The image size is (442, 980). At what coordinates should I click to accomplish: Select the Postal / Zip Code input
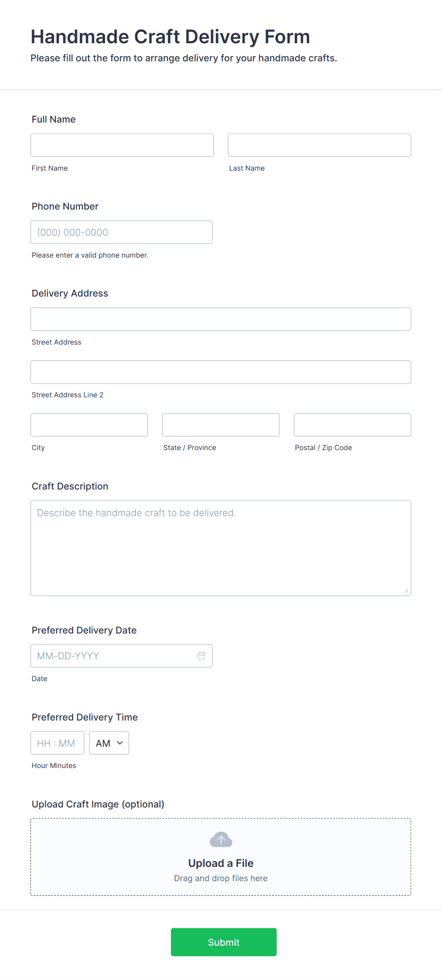(352, 424)
